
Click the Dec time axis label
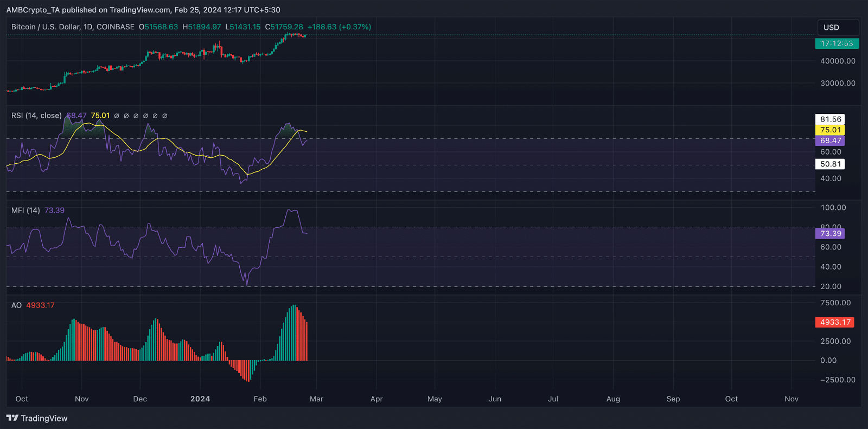click(x=140, y=399)
